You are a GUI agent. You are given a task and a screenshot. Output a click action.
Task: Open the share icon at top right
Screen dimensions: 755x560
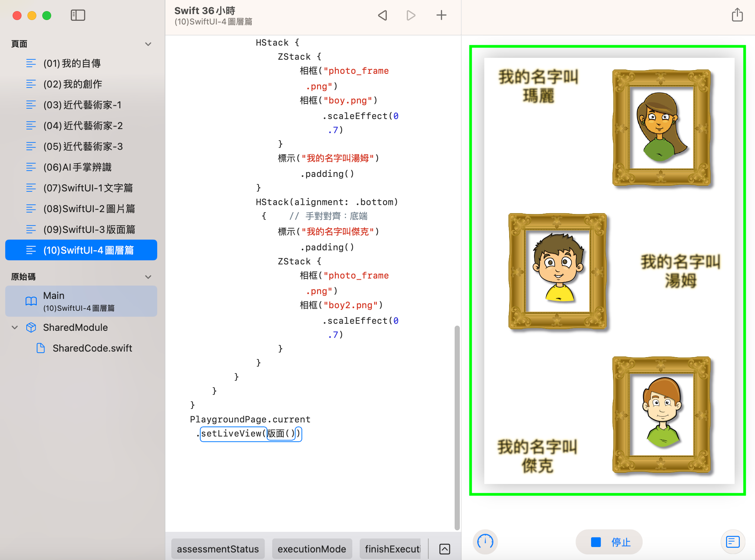737,15
